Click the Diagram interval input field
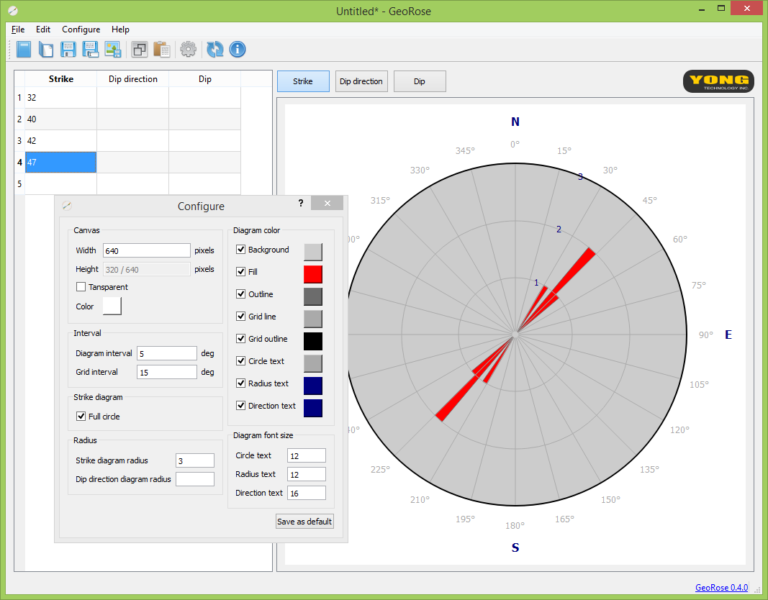The image size is (768, 600). (168, 353)
